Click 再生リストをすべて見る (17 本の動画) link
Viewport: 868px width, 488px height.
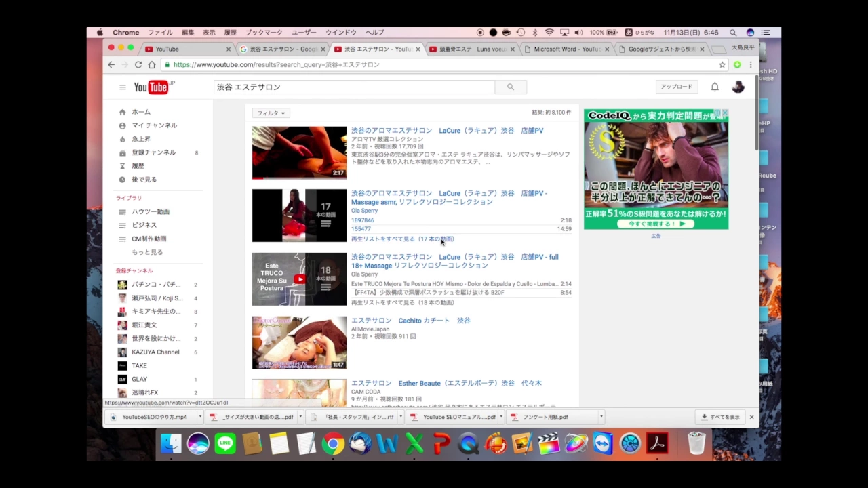(x=402, y=239)
